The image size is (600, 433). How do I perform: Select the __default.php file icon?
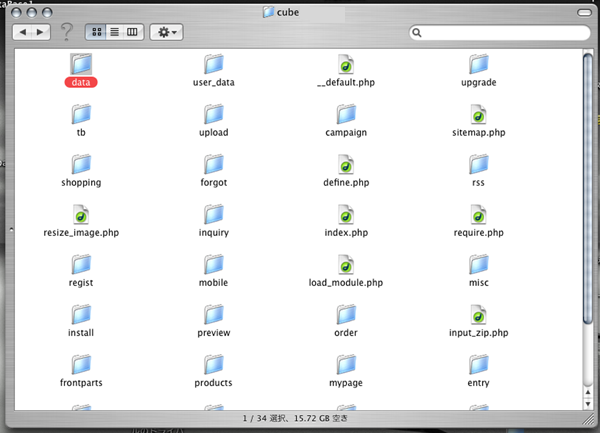tap(346, 64)
